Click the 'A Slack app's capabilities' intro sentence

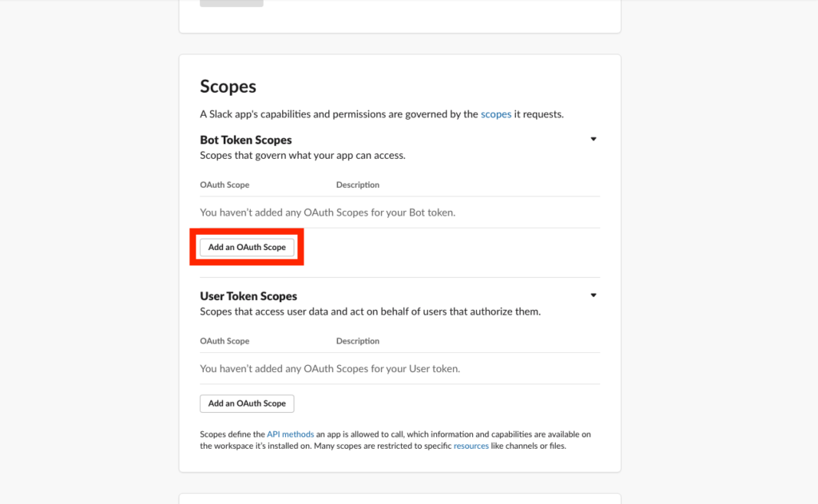(339, 114)
